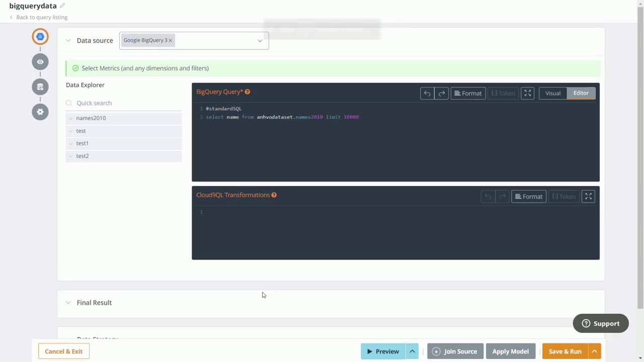The height and width of the screenshot is (362, 644).
Task: Expand the Final Result section
Action: coord(68,302)
